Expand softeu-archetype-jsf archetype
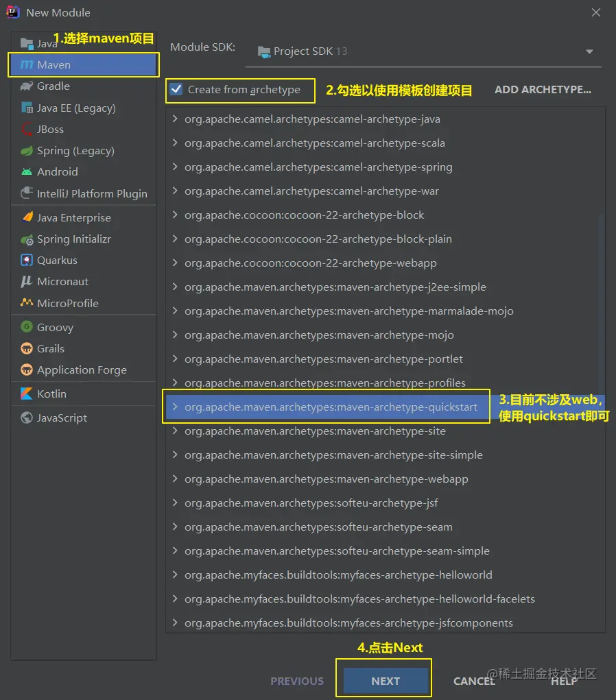The height and width of the screenshot is (700, 616). pos(175,503)
